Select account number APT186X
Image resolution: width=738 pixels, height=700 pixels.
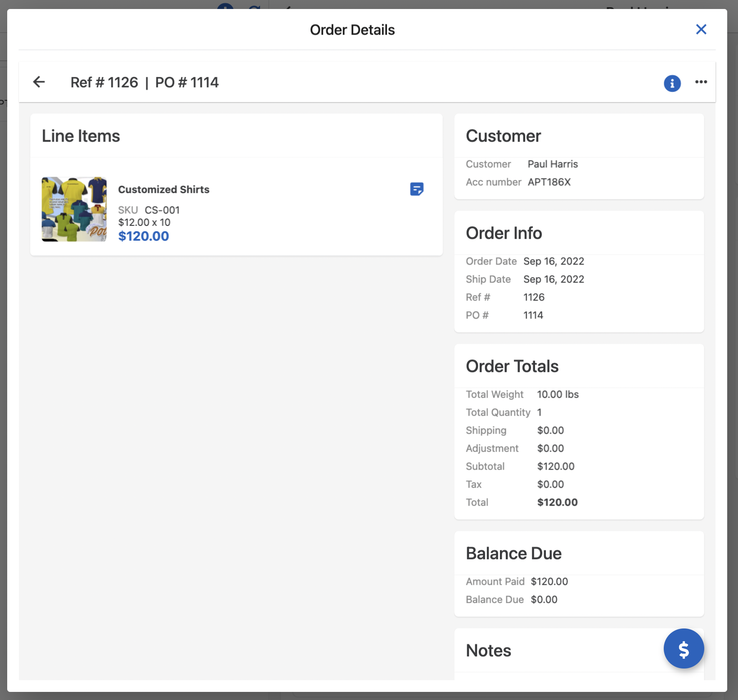pos(549,182)
